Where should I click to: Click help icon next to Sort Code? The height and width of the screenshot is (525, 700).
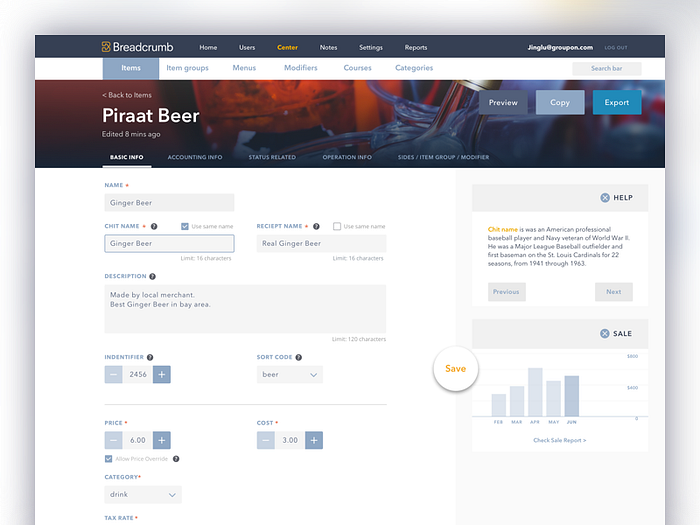298,357
